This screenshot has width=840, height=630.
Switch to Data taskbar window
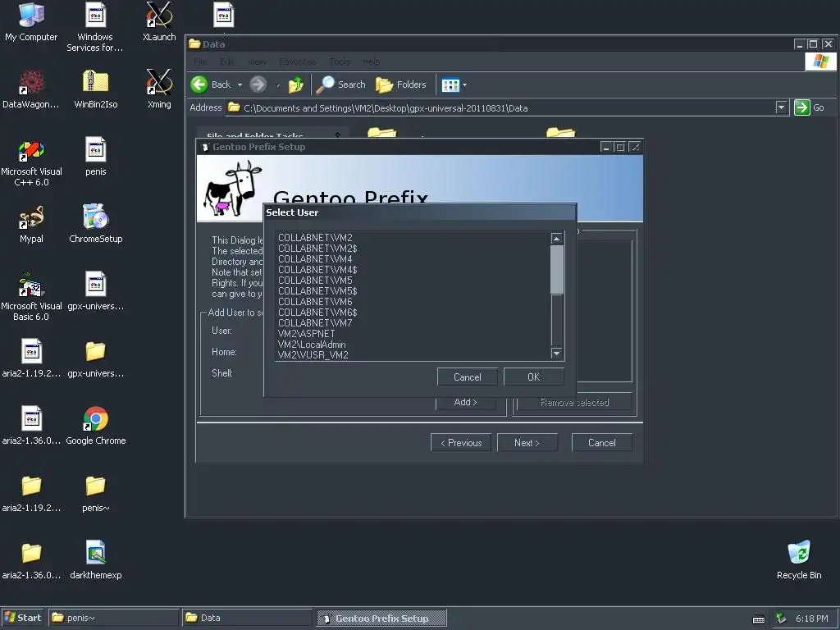247,618
